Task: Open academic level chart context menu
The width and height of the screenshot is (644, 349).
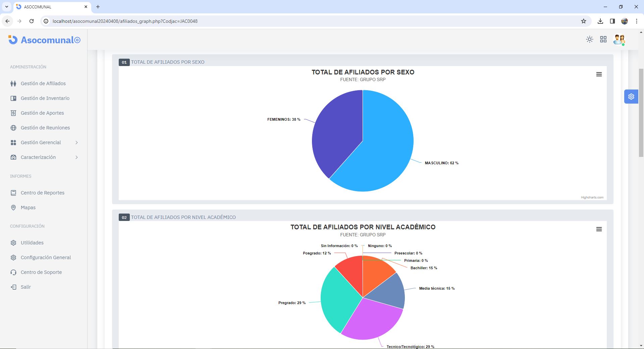Action: click(x=599, y=229)
